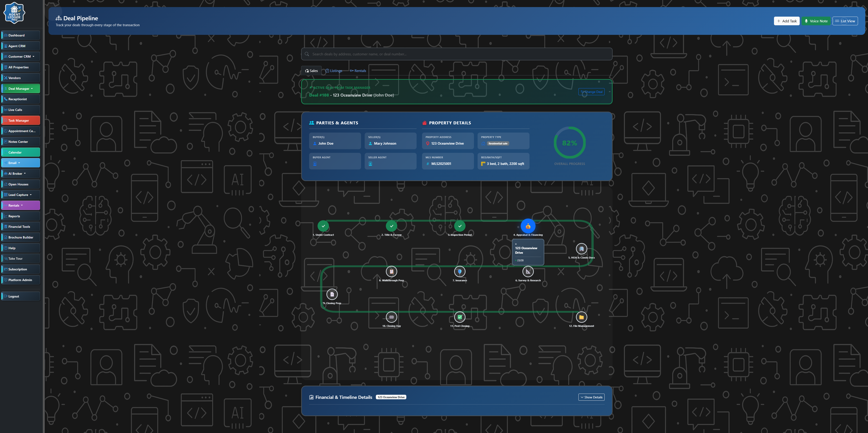Click the File Management folder icon
The width and height of the screenshot is (868, 433).
pos(581,317)
